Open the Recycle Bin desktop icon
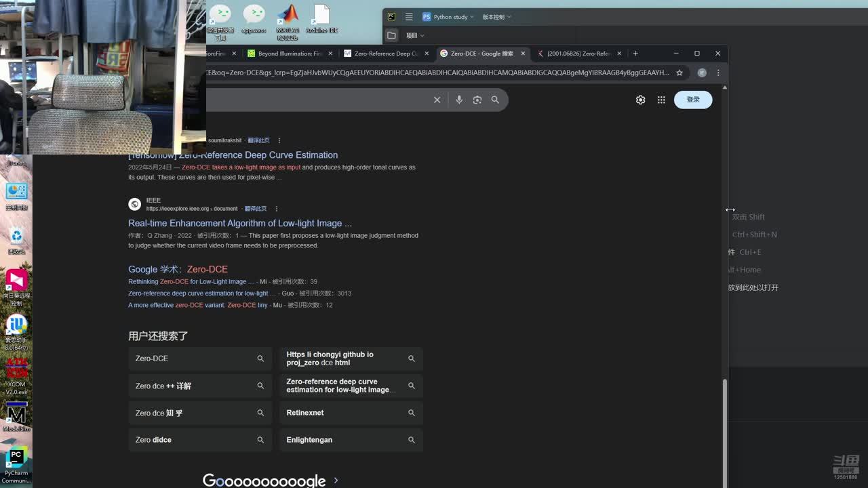Image resolution: width=868 pixels, height=488 pixels. (16, 241)
